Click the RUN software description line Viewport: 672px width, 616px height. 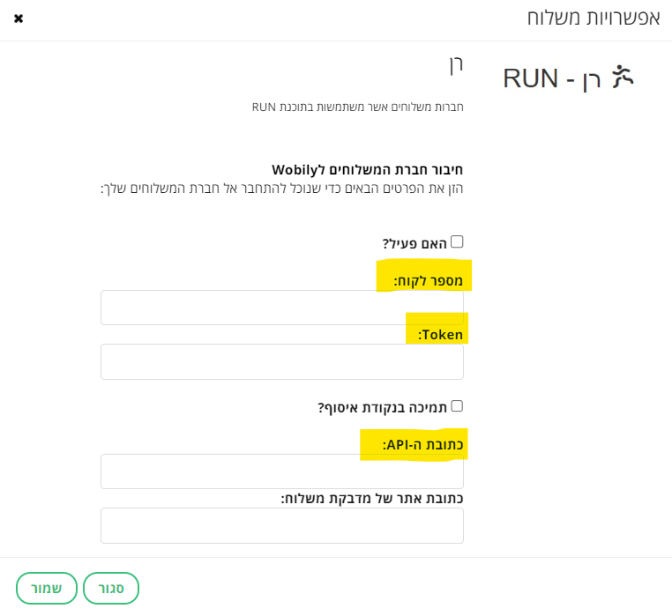(x=358, y=108)
